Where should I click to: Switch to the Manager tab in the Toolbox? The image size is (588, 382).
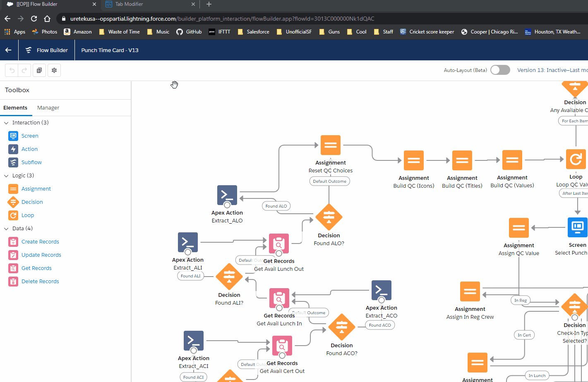click(48, 107)
